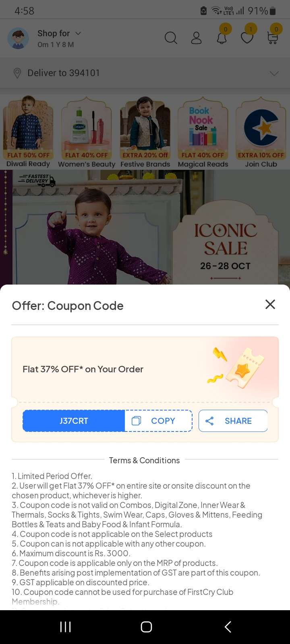The image size is (290, 644).
Task: Open the Diwali Ready category
Action: pos(28,132)
